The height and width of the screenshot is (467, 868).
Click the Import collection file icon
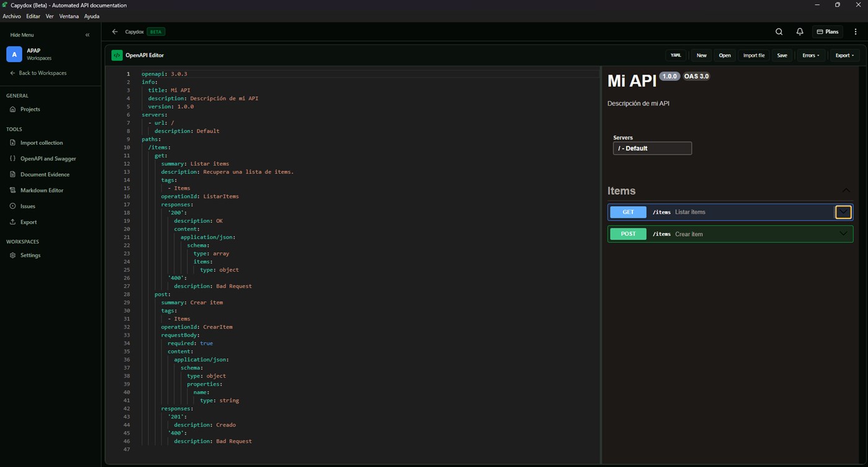click(x=12, y=143)
